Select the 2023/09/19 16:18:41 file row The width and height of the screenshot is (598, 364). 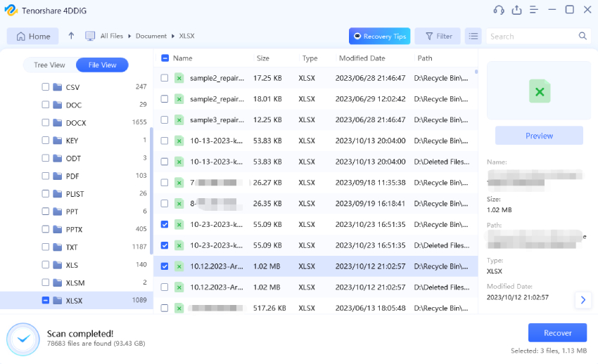click(315, 204)
